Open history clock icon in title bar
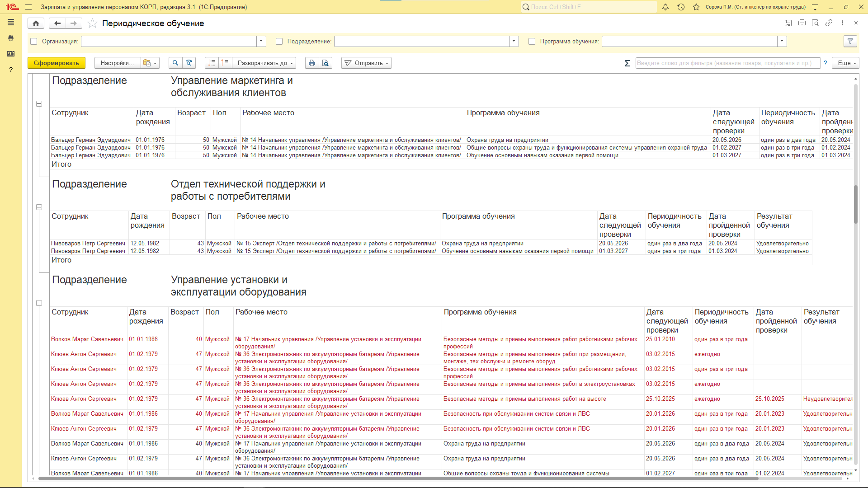 681,7
